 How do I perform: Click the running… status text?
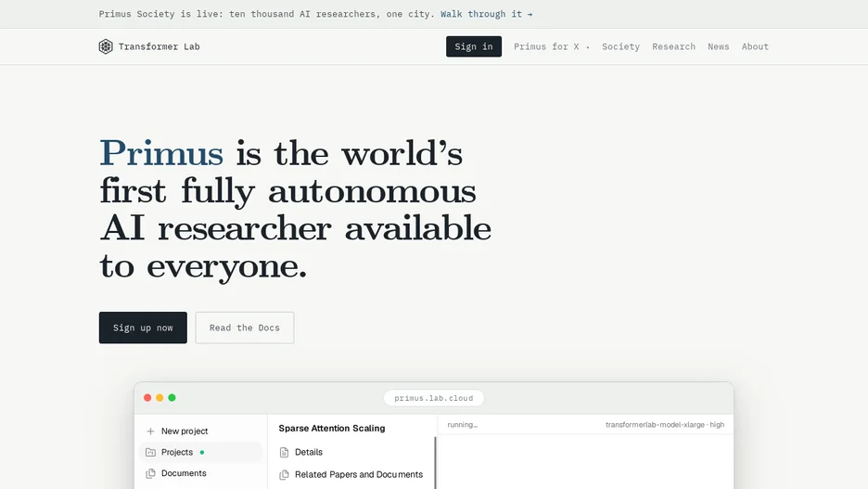coord(462,425)
